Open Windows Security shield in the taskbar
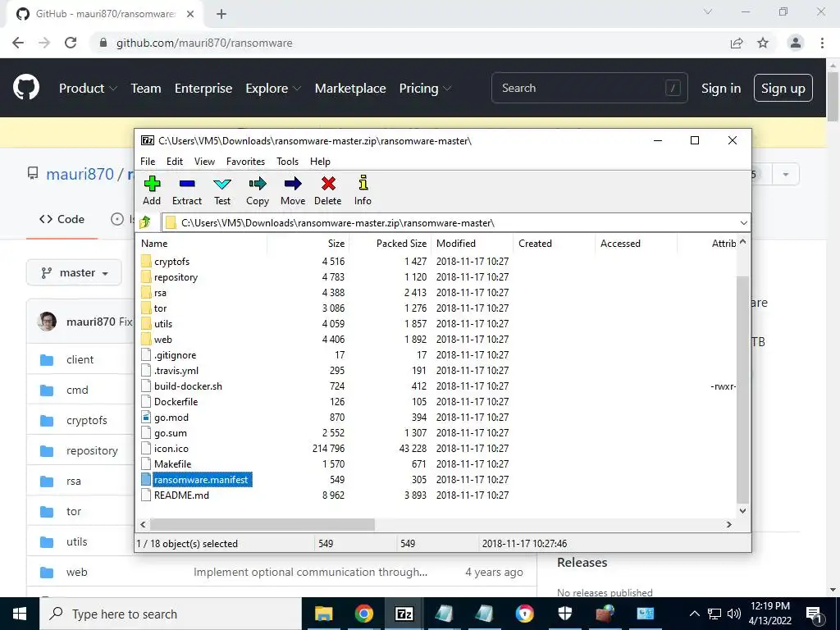This screenshot has width=840, height=630. (x=565, y=614)
